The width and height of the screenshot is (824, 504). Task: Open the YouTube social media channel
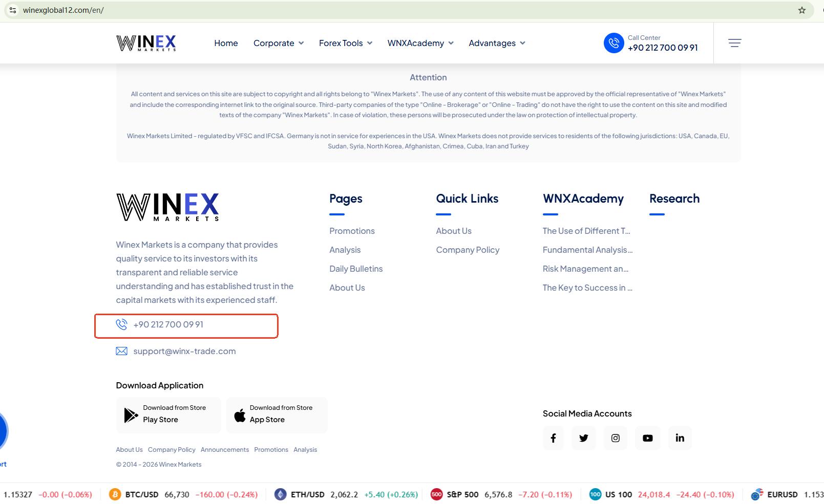click(648, 438)
